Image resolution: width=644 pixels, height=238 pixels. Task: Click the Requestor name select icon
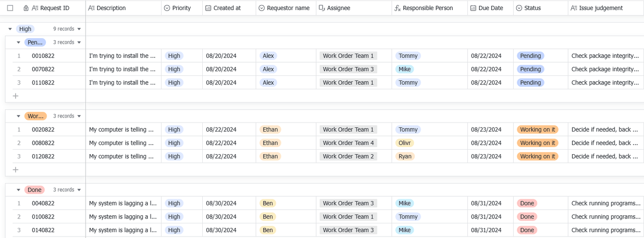[x=261, y=8]
